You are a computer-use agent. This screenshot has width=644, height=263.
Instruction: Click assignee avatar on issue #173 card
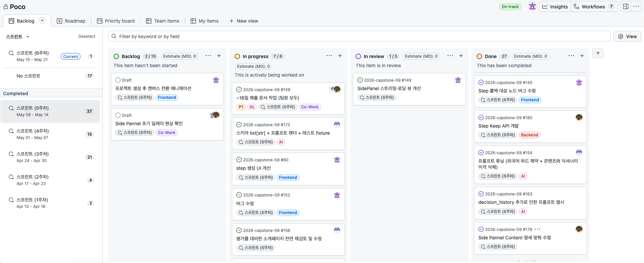click(337, 124)
